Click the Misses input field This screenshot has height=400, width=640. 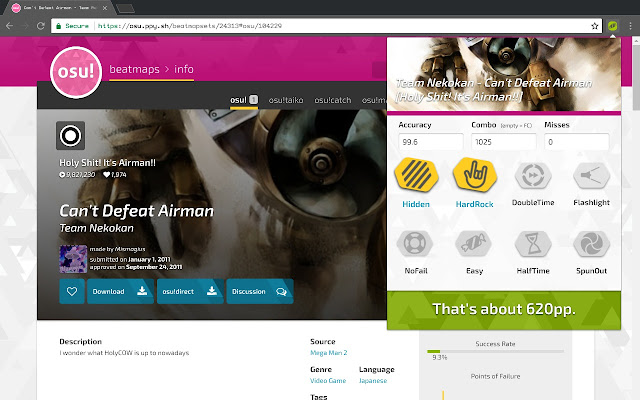click(x=576, y=142)
